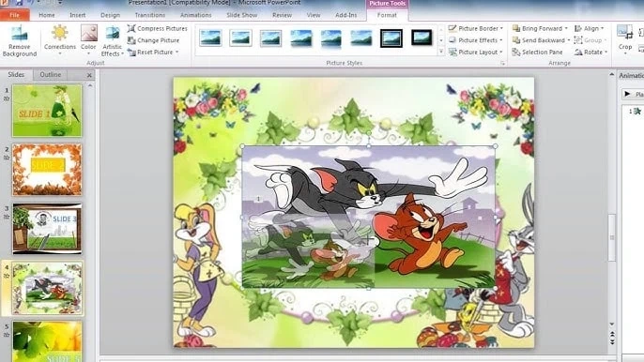Select slide 1 thumbnail

click(x=47, y=111)
